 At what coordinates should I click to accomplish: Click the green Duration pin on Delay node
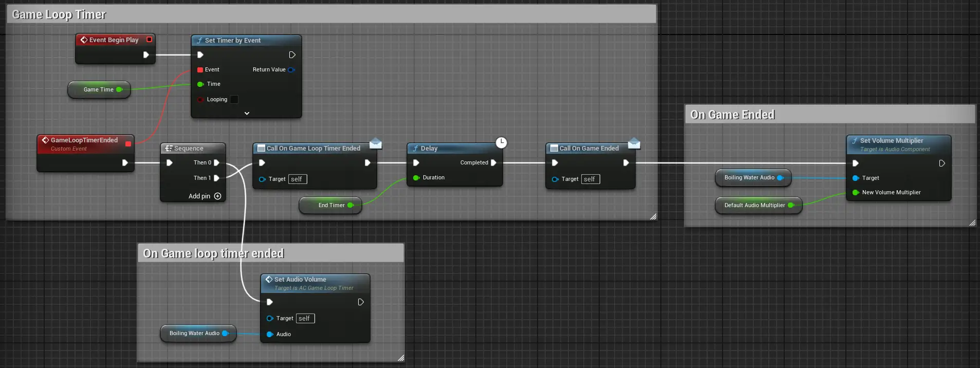coord(416,178)
